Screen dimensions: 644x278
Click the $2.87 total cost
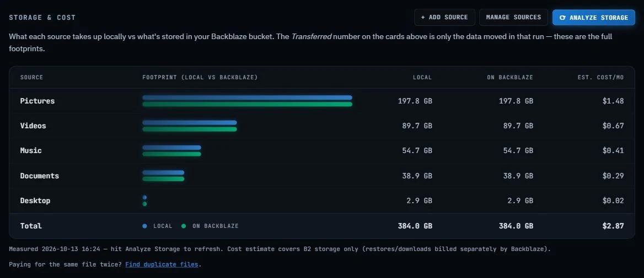click(613, 226)
